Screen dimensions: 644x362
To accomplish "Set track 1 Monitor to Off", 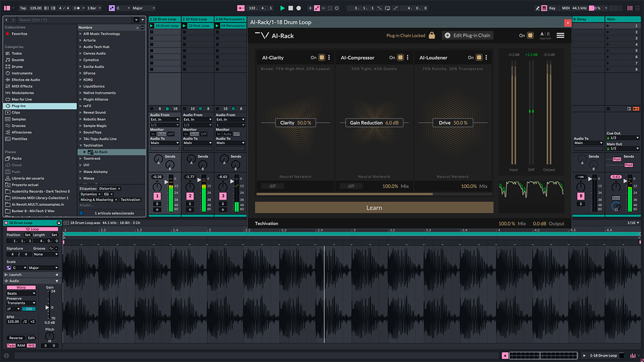I will pyautogui.click(x=171, y=134).
